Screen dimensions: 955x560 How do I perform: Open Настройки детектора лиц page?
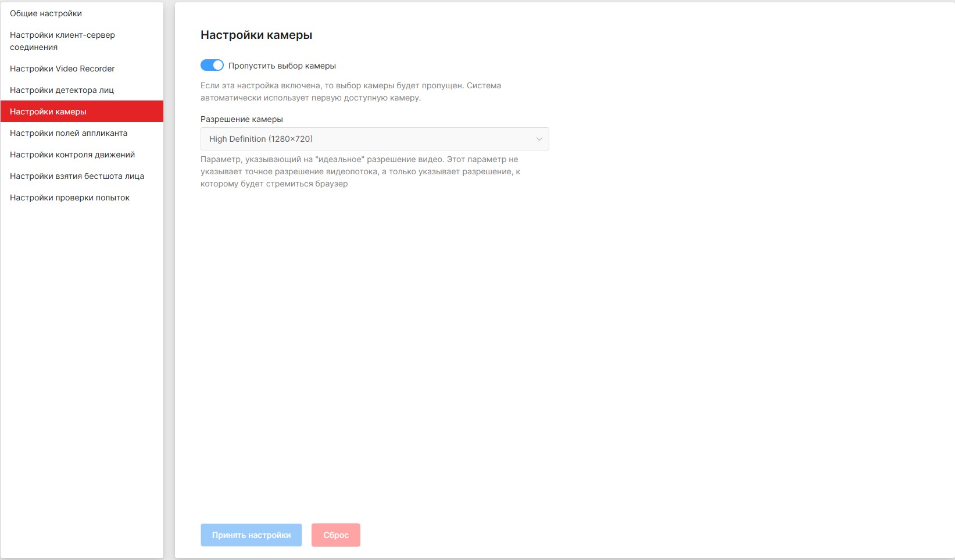62,90
